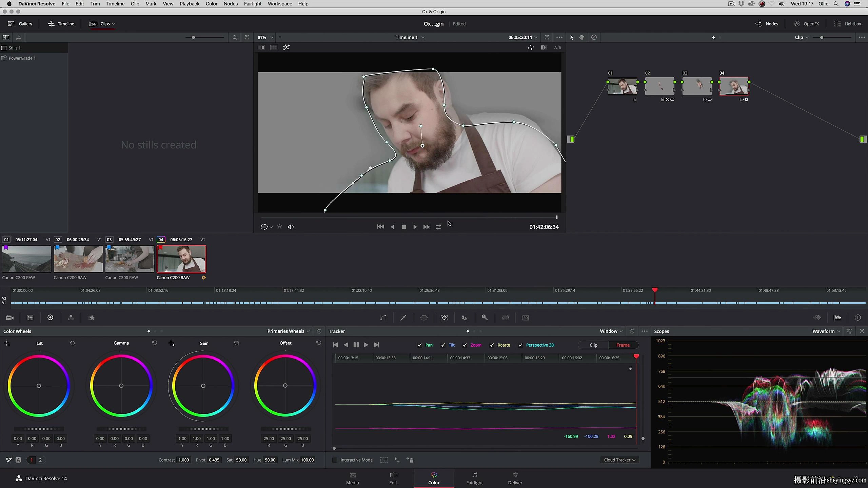Open the Clips filter dropdown arrow

[113, 24]
